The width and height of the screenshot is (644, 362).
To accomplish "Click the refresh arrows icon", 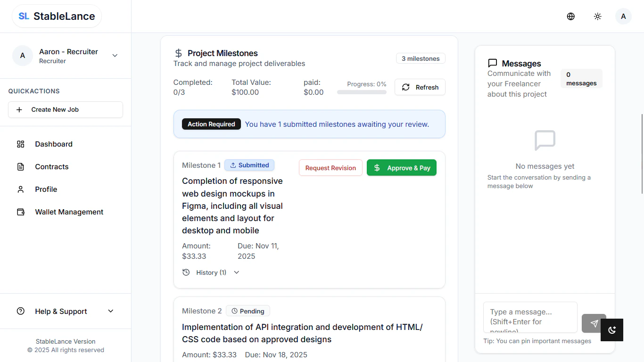I will [x=405, y=87].
